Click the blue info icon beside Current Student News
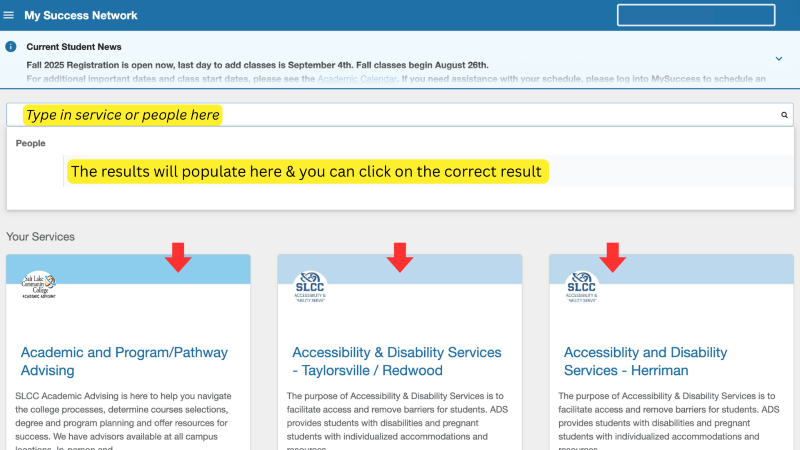800x450 pixels. tap(11, 47)
